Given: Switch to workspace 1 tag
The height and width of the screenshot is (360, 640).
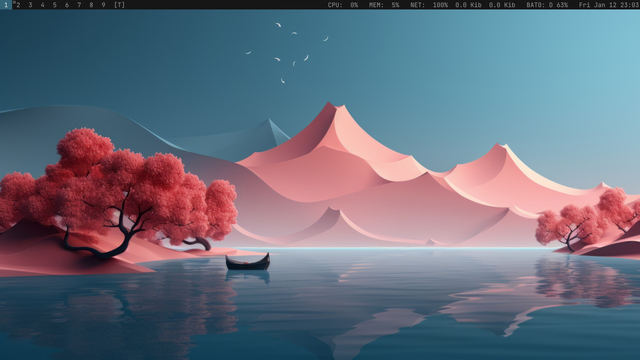Looking at the screenshot, I should tap(6, 5).
